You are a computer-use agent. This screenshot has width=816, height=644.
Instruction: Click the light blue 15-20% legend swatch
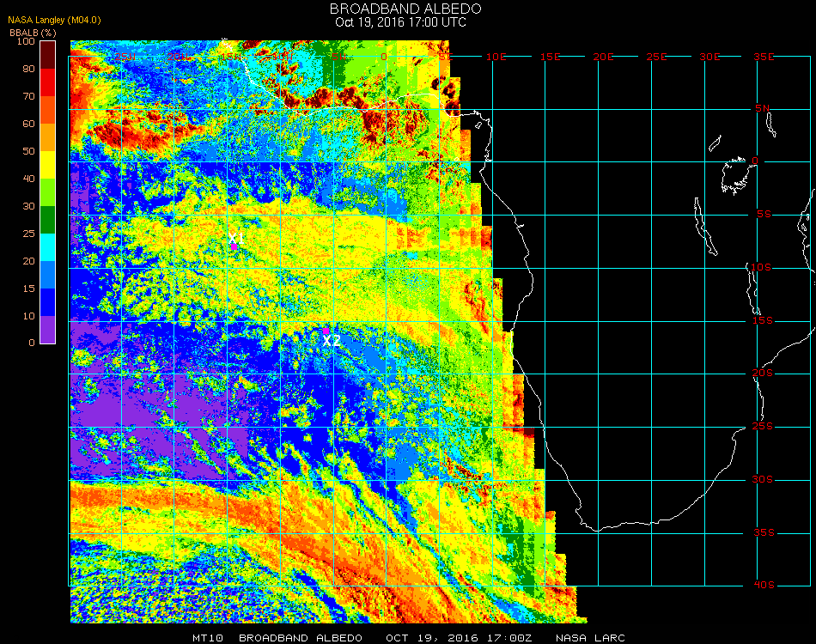click(48, 275)
